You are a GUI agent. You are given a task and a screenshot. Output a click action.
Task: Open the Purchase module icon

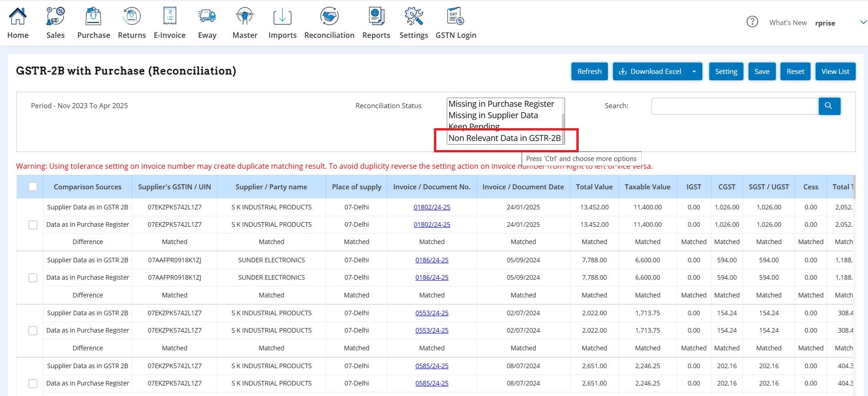pyautogui.click(x=93, y=16)
